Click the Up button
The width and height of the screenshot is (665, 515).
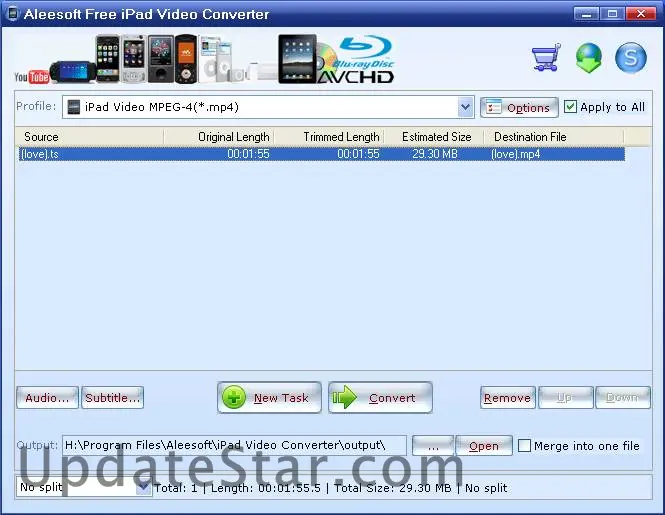565,397
